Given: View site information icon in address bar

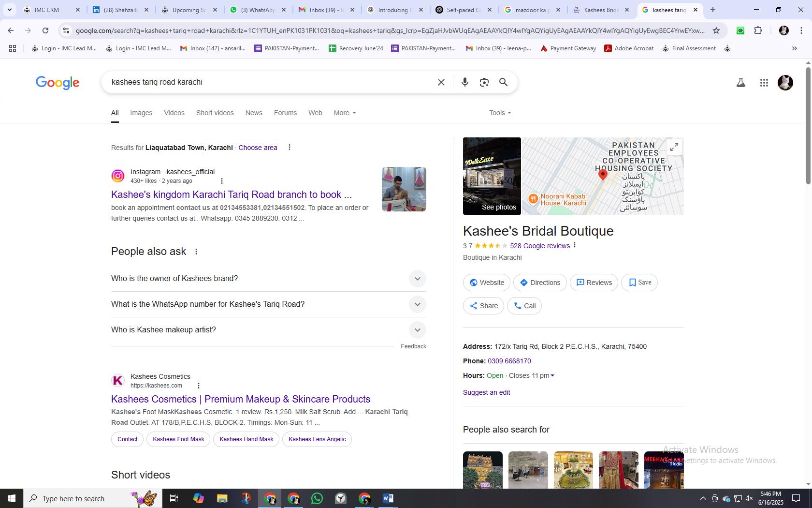Looking at the screenshot, I should (x=66, y=30).
